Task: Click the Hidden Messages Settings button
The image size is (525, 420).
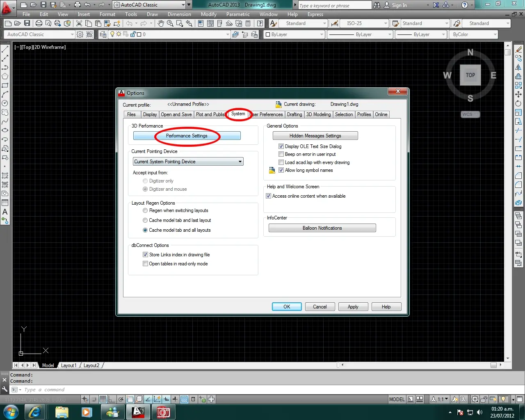Action: pos(315,136)
